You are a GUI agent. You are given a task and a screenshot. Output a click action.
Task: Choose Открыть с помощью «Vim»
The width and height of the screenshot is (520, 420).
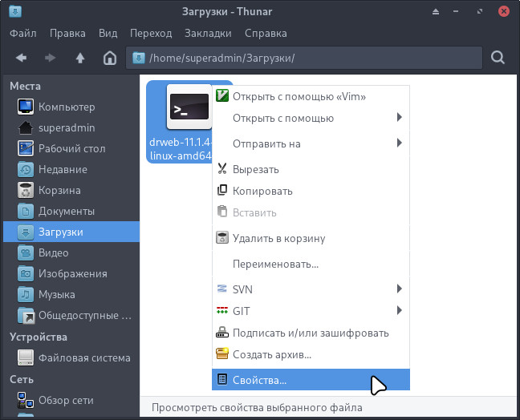311,96
